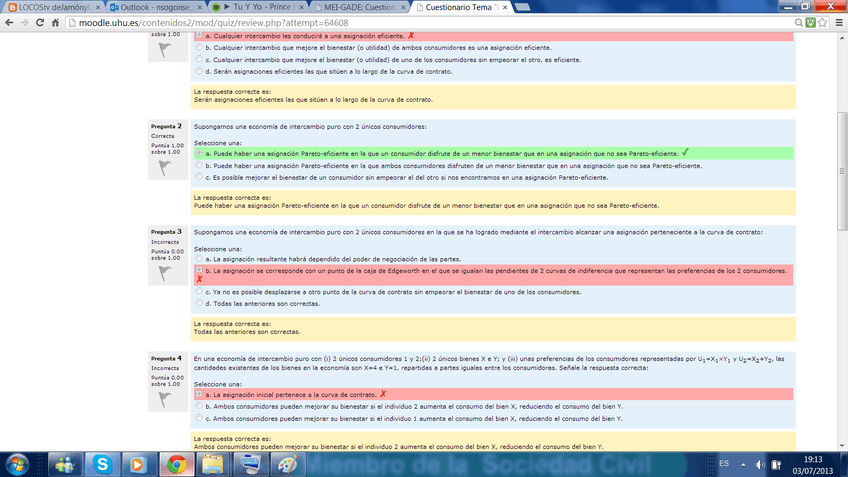The height and width of the screenshot is (477, 848).
Task: Click the flag icon under Pregunta 3
Action: 159,272
